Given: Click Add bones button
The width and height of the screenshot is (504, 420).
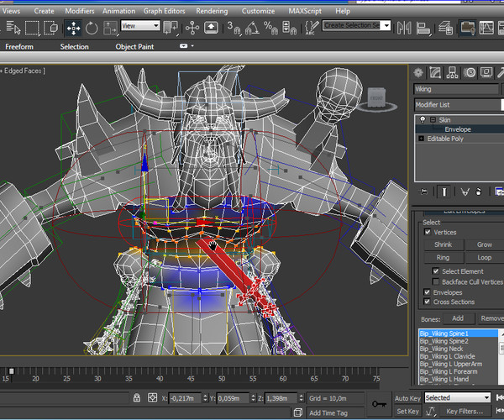Looking at the screenshot, I should click(458, 318).
